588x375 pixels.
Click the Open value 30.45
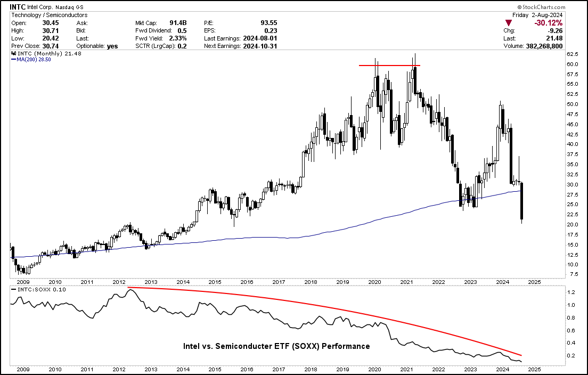coord(51,23)
